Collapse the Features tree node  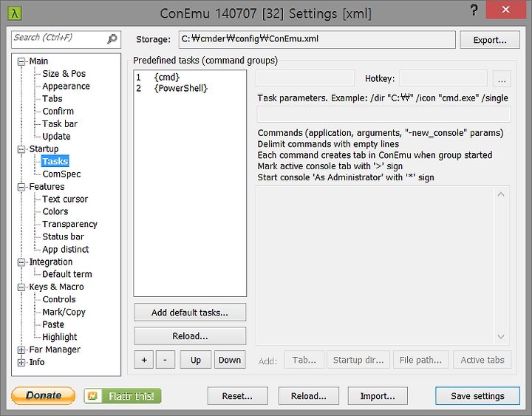point(21,187)
